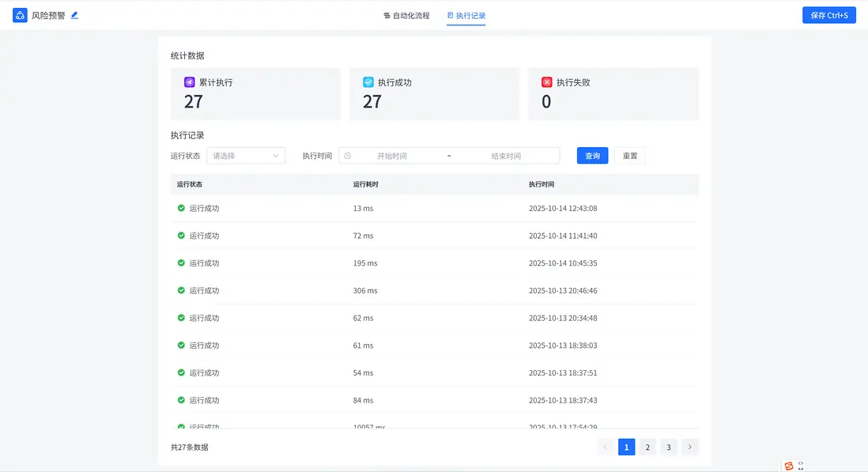Click the 84 ms duration cell
The height and width of the screenshot is (472, 868).
tap(363, 400)
